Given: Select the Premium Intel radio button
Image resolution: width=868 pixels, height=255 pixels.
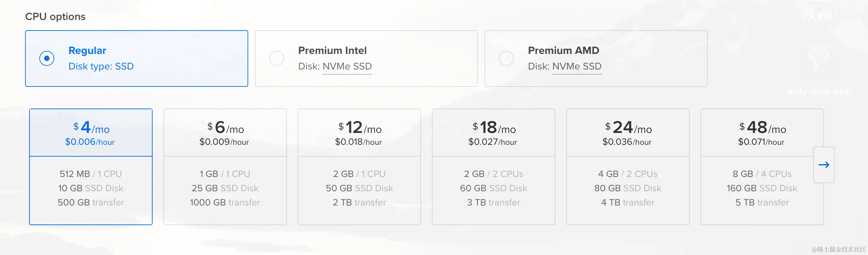Looking at the screenshot, I should tap(277, 58).
